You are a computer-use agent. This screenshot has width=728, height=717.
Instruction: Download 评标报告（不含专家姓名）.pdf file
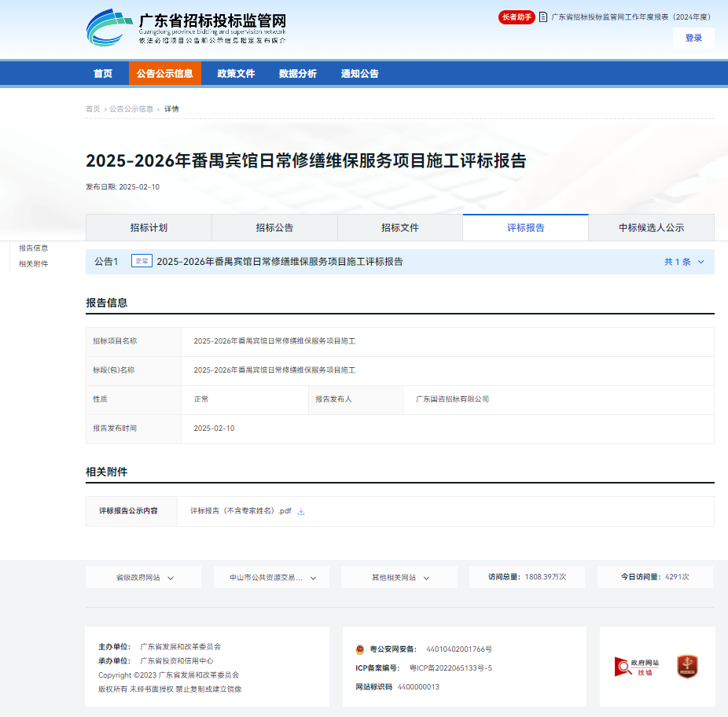click(x=241, y=511)
